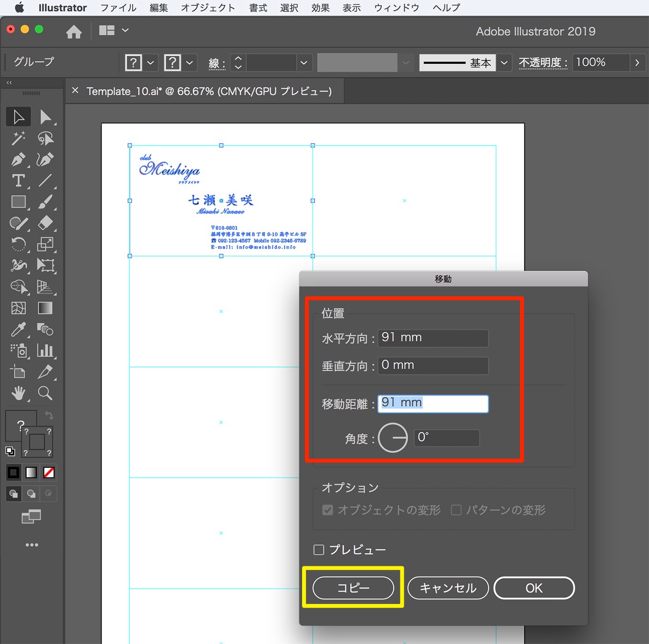Select the Gradient tool

tap(45, 308)
